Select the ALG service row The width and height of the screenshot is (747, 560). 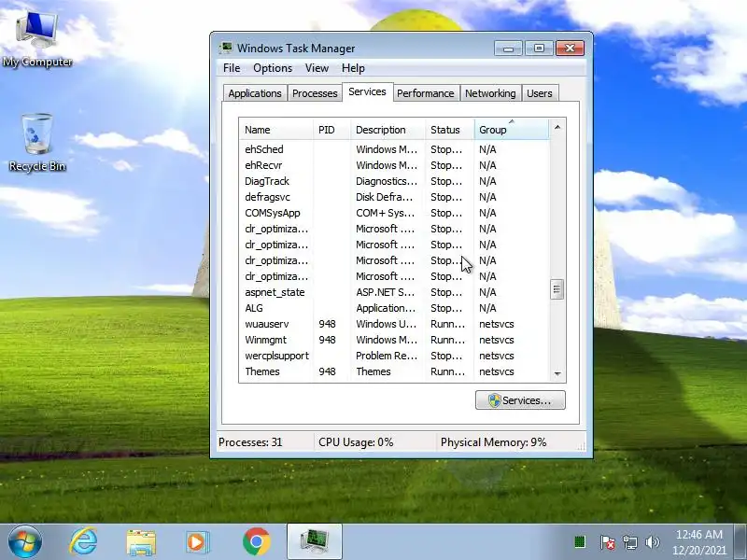pos(394,308)
